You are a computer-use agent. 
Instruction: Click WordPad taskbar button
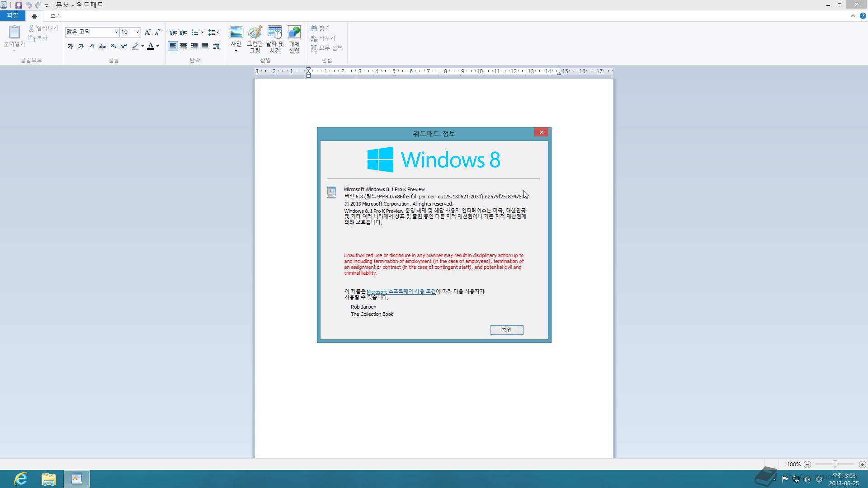(76, 479)
